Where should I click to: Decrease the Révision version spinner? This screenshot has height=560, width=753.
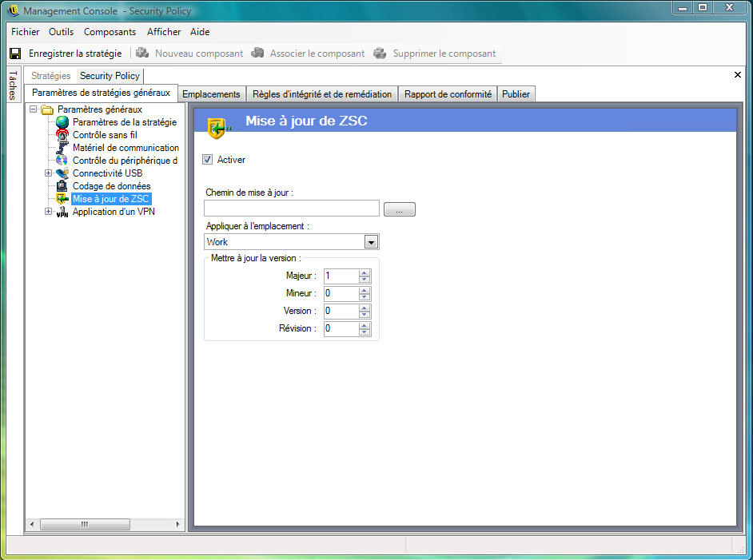point(365,332)
